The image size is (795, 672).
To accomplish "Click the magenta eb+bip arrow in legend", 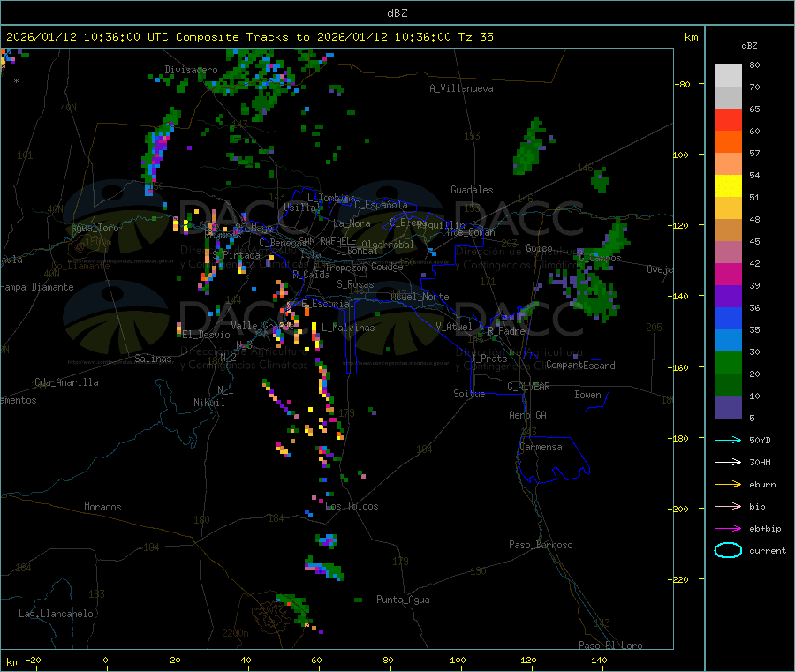I will tap(728, 528).
